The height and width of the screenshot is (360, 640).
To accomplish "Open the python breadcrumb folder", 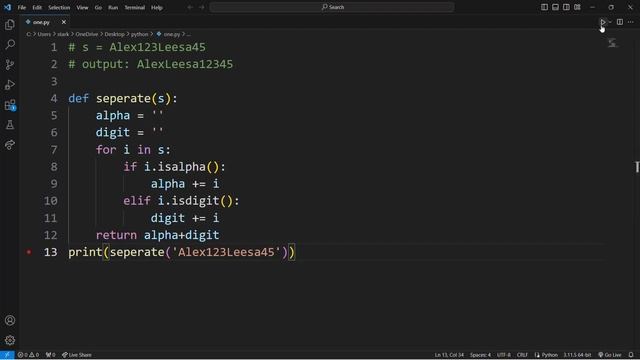I will coord(139,34).
